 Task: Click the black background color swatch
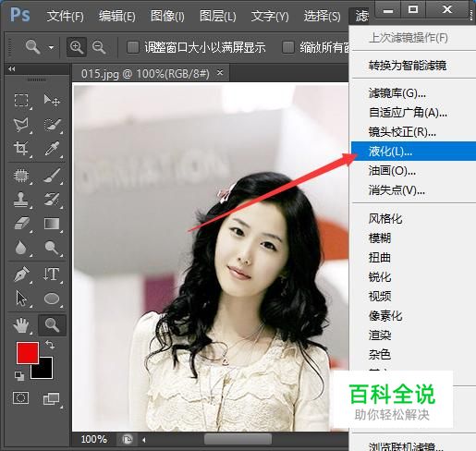click(45, 371)
